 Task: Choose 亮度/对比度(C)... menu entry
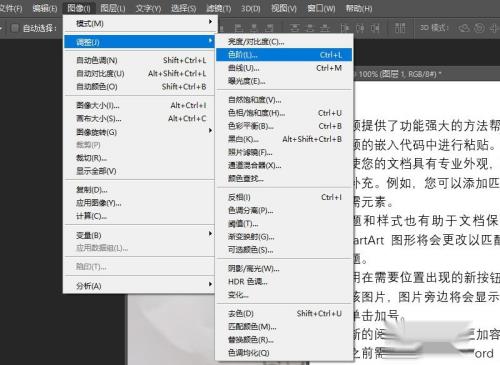[x=284, y=42]
